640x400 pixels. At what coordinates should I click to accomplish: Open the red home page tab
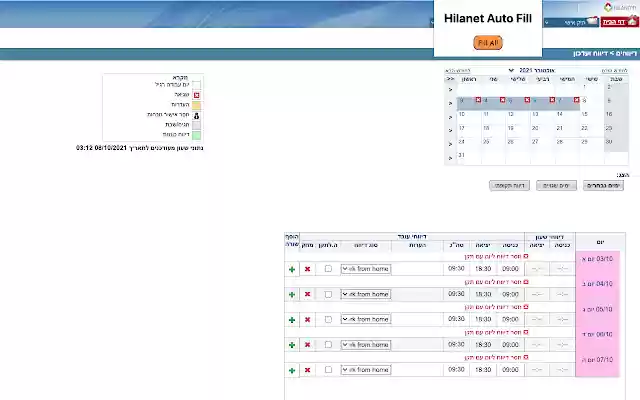click(x=620, y=22)
